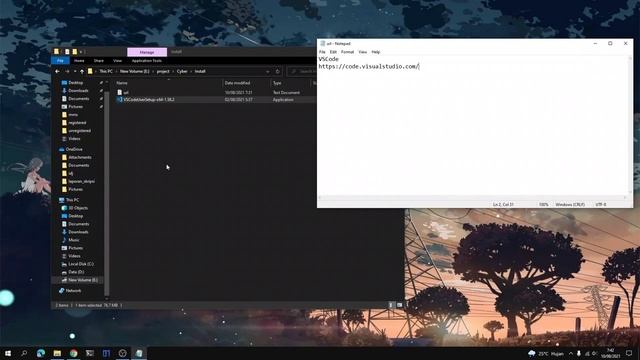Launch Microsoft Edge from the taskbar
The image size is (640, 360).
click(41, 353)
